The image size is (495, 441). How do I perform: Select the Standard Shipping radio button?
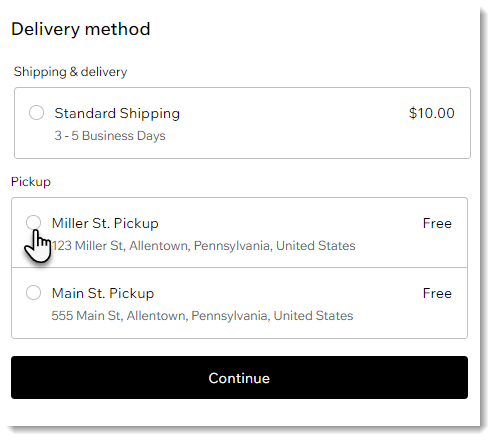tap(36, 113)
